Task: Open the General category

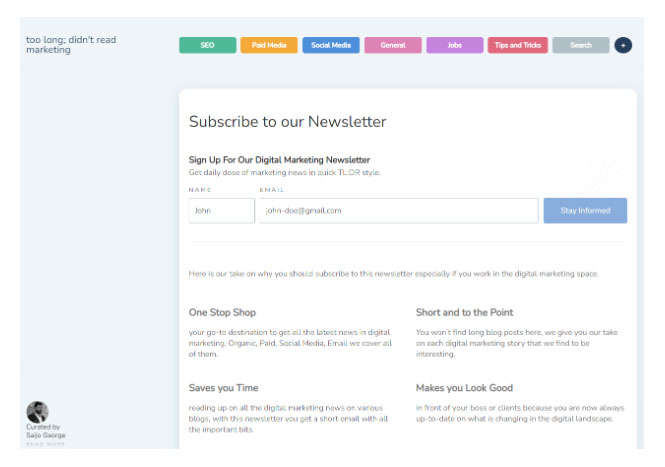Action: coord(393,45)
